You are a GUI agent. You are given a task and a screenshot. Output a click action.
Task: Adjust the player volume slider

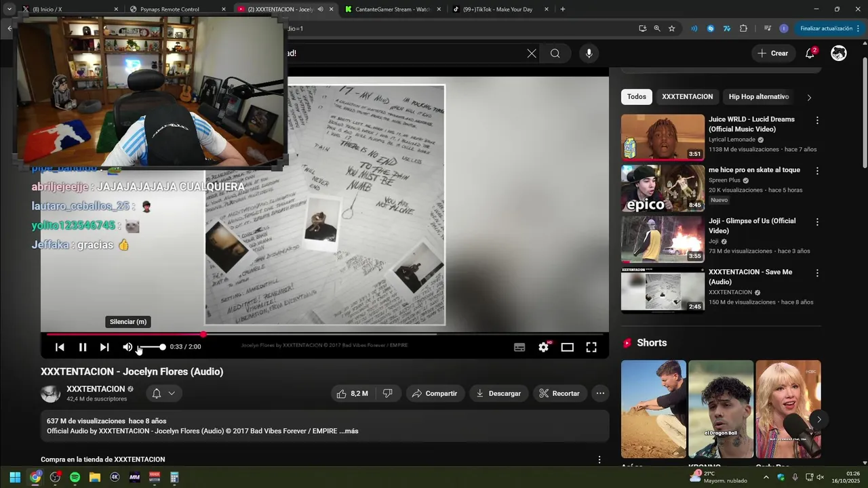pyautogui.click(x=151, y=347)
